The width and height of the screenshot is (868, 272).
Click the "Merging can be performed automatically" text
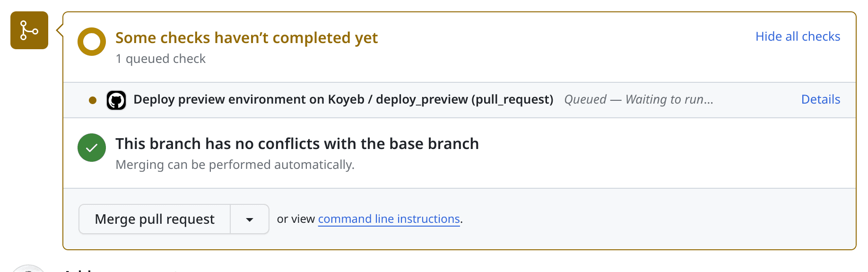[x=234, y=165]
